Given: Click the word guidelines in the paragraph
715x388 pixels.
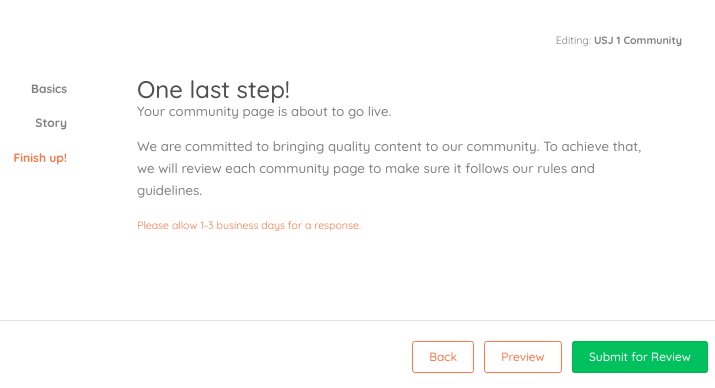Looking at the screenshot, I should (169, 191).
